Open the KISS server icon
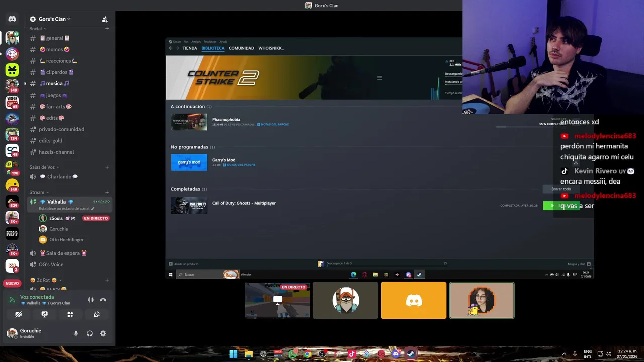 click(x=12, y=233)
